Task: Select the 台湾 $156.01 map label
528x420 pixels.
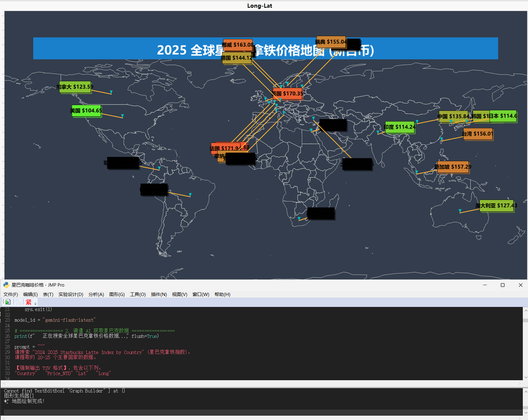Action: tap(478, 134)
